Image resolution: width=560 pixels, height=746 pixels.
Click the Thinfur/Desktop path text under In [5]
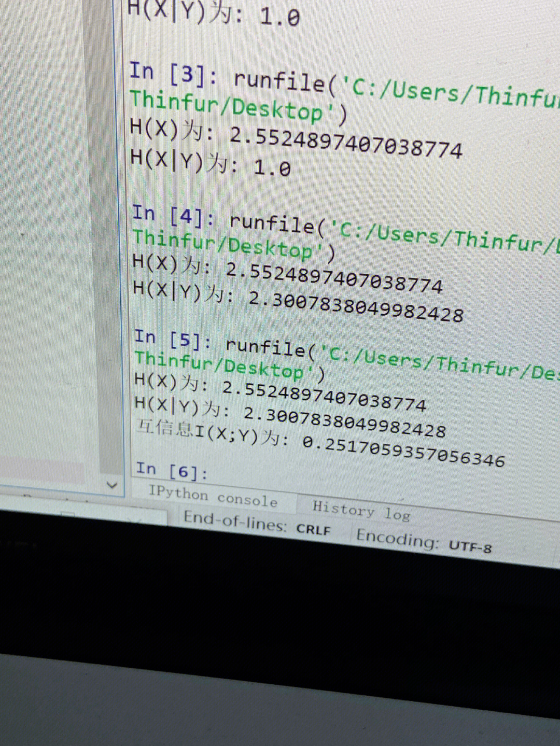click(x=230, y=365)
